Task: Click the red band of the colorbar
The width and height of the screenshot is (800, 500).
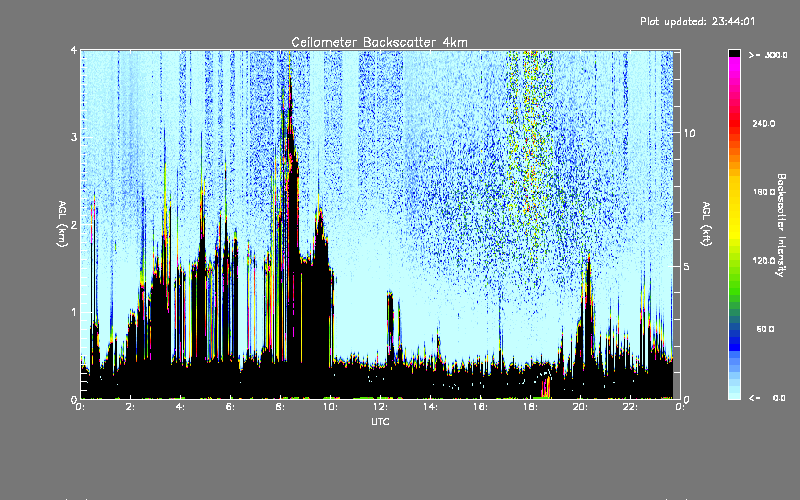Action: point(734,122)
